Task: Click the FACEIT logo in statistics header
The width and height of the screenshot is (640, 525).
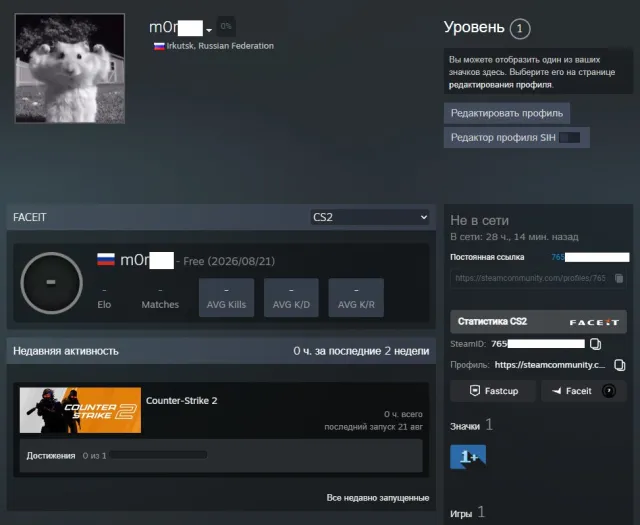Action: point(594,322)
